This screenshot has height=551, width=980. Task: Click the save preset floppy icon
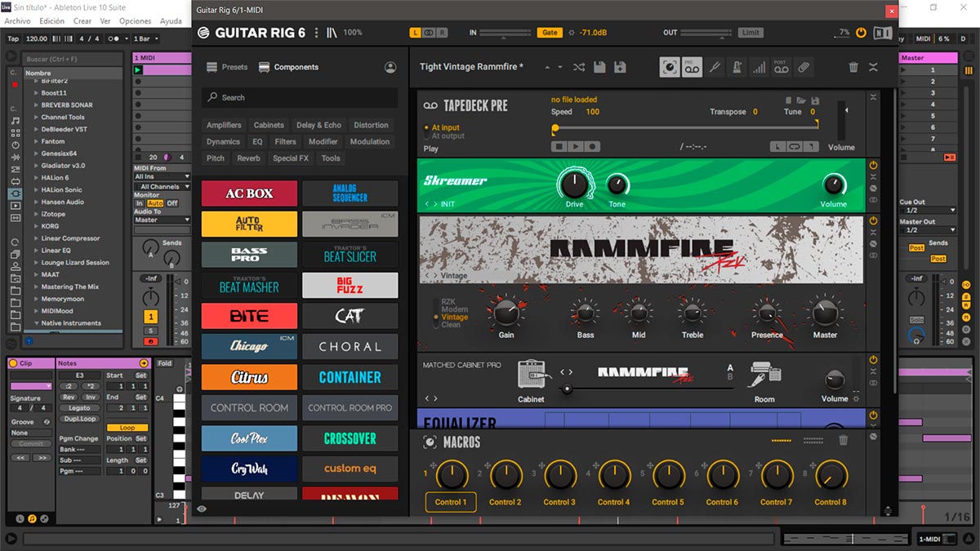click(599, 67)
